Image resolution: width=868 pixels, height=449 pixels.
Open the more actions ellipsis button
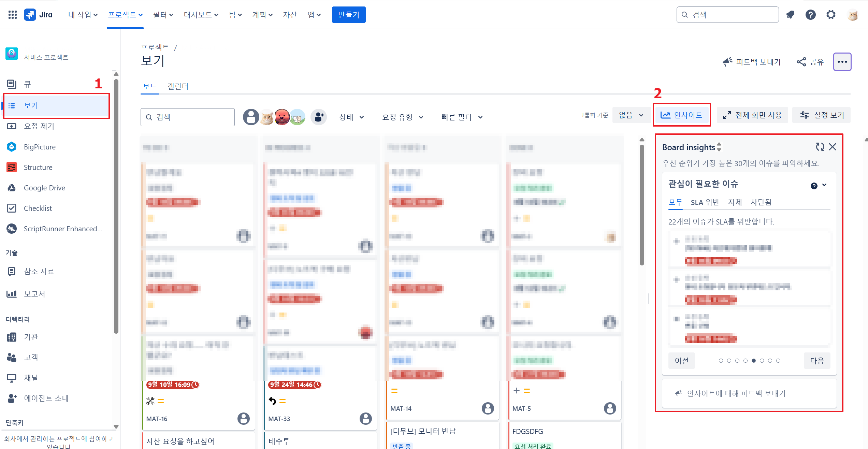coord(842,62)
